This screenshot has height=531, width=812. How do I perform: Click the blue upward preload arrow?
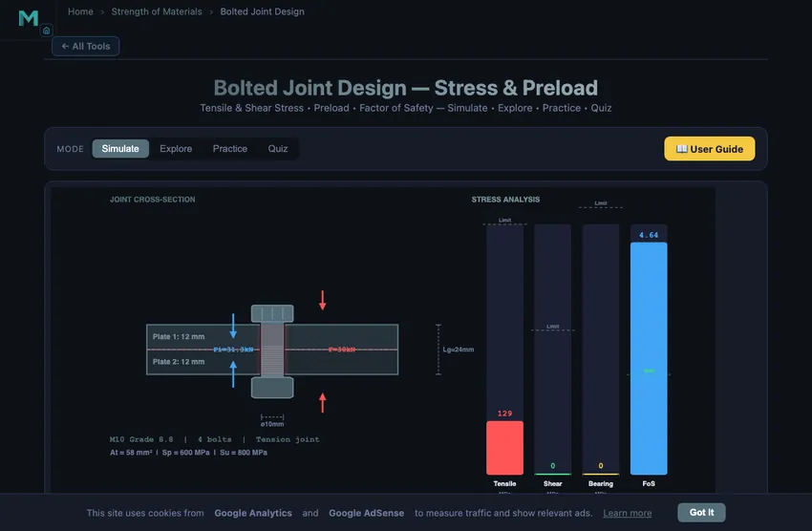click(233, 373)
